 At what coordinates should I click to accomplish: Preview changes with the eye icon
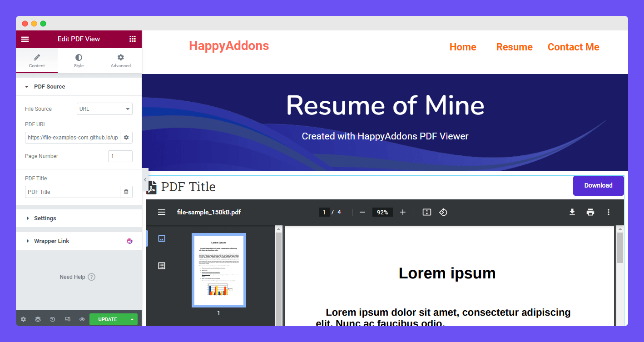82,319
